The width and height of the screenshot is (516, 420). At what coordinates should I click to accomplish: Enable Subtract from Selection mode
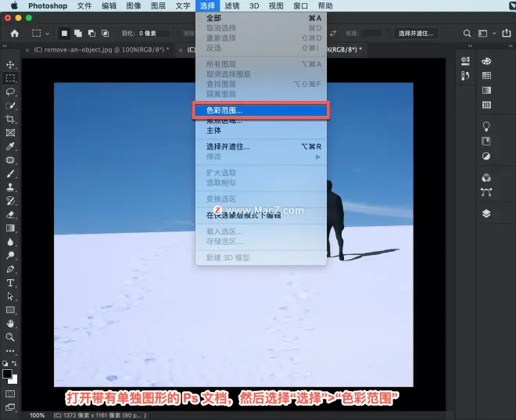point(91,34)
